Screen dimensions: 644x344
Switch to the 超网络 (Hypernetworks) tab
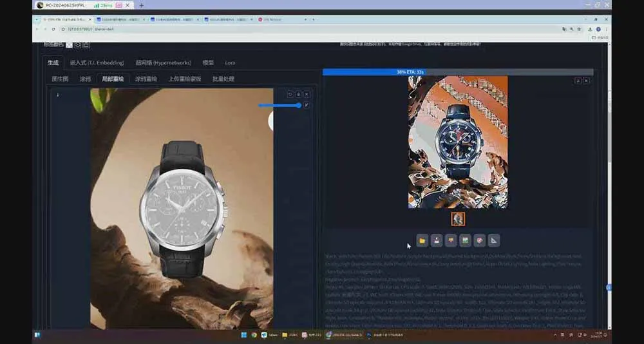(164, 62)
